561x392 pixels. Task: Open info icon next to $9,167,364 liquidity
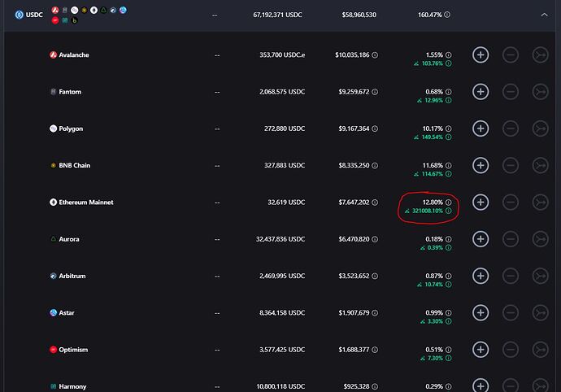(375, 128)
